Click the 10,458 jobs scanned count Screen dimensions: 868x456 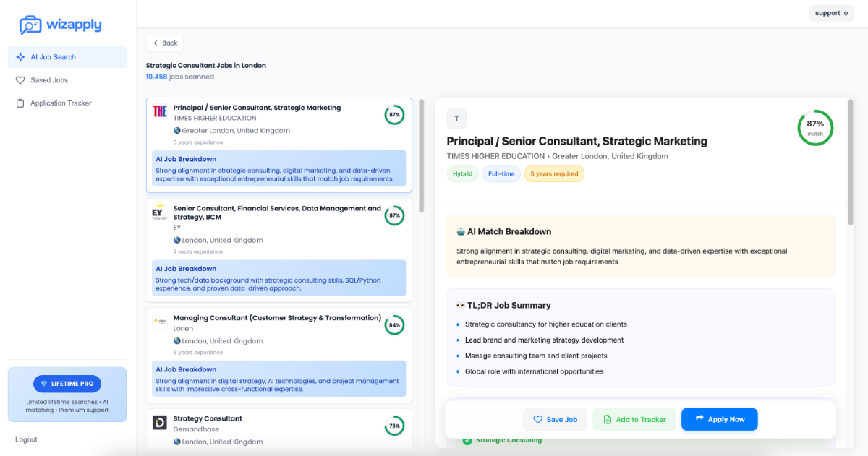pyautogui.click(x=180, y=77)
